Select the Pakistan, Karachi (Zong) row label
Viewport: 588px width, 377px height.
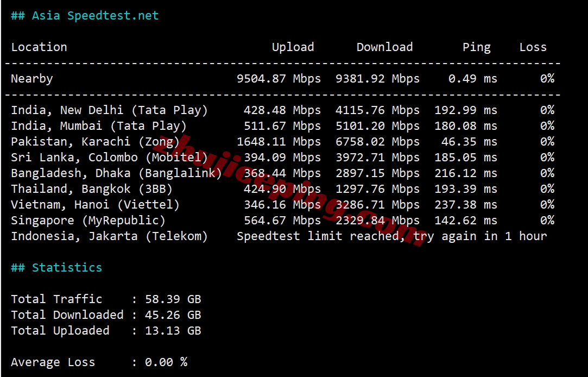click(x=95, y=142)
